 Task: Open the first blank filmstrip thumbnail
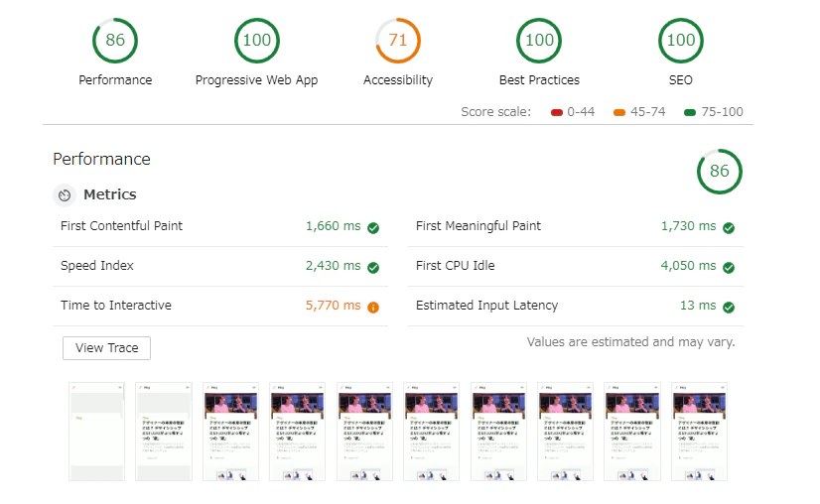click(x=96, y=432)
